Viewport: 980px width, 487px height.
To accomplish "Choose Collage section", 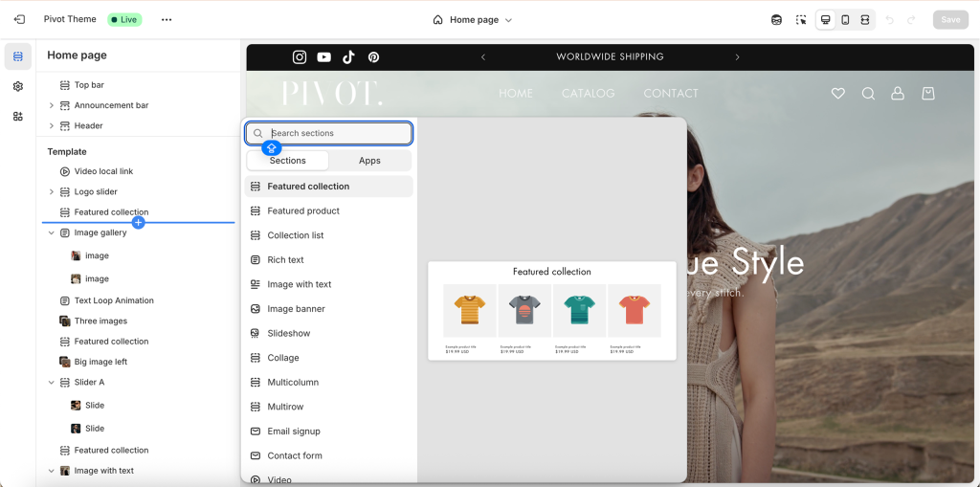I will (329, 358).
